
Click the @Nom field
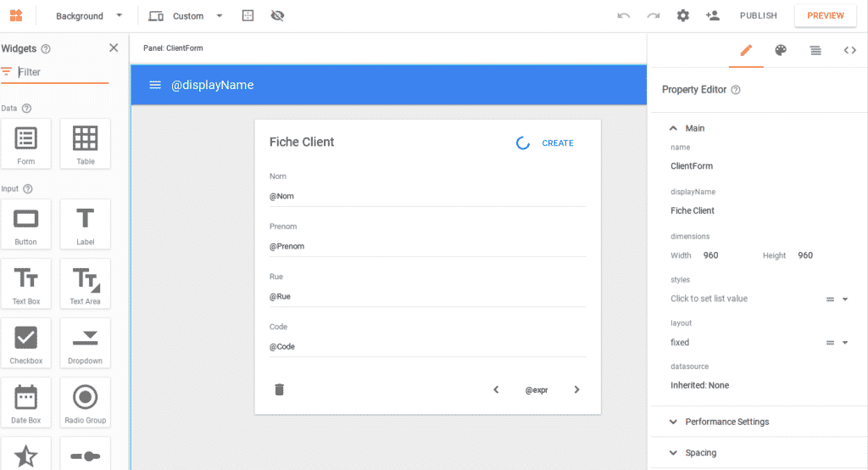coord(427,196)
